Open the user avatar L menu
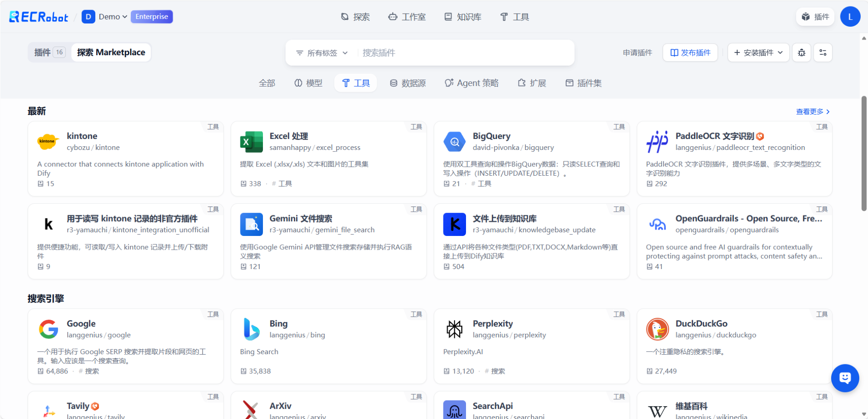Image resolution: width=868 pixels, height=419 pixels. [x=850, y=17]
